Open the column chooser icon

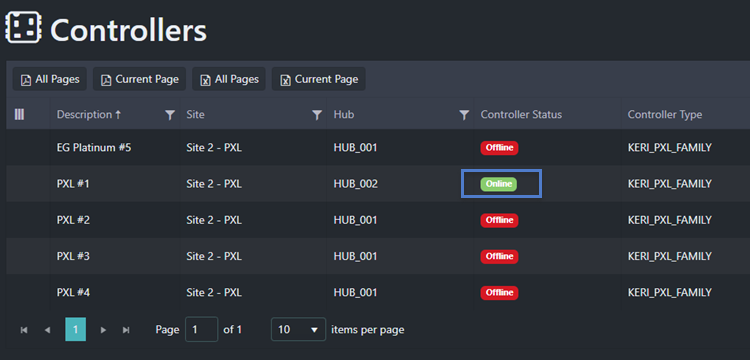[x=19, y=114]
